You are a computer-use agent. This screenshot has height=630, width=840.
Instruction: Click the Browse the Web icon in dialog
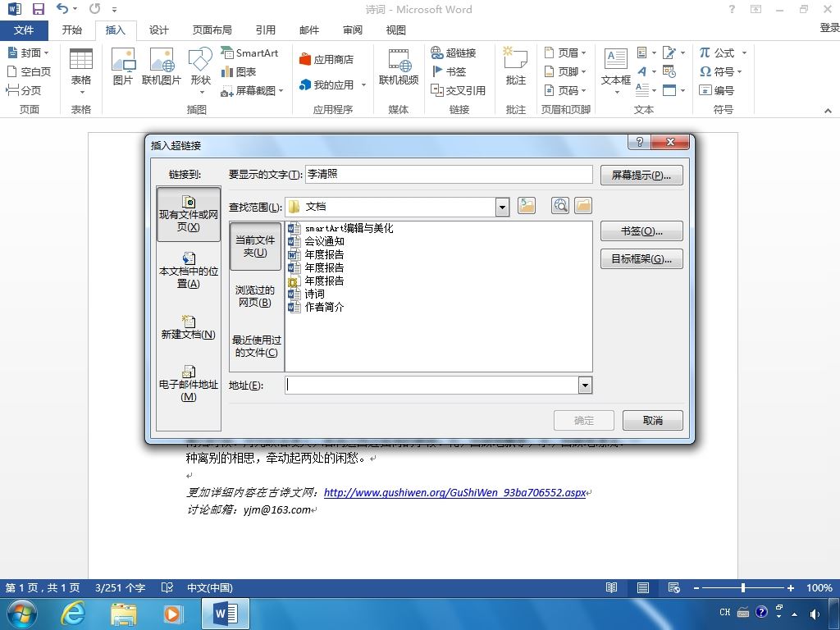click(560, 206)
